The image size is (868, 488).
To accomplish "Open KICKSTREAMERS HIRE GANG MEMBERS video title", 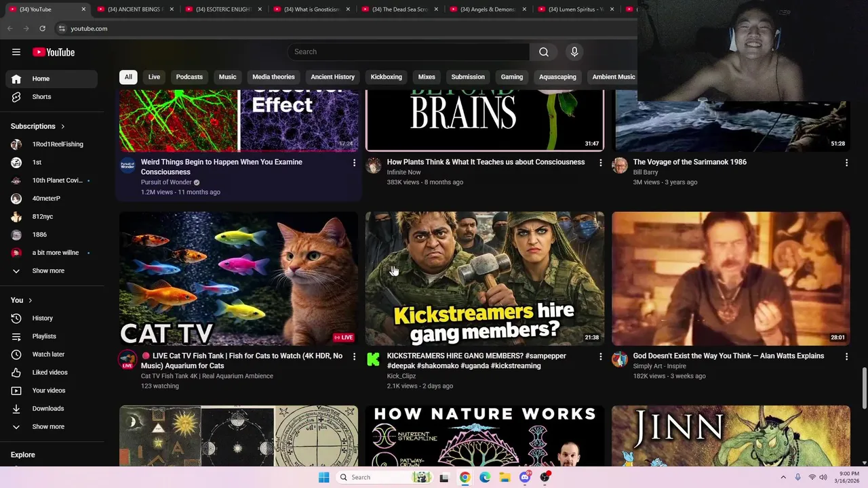I will (476, 361).
